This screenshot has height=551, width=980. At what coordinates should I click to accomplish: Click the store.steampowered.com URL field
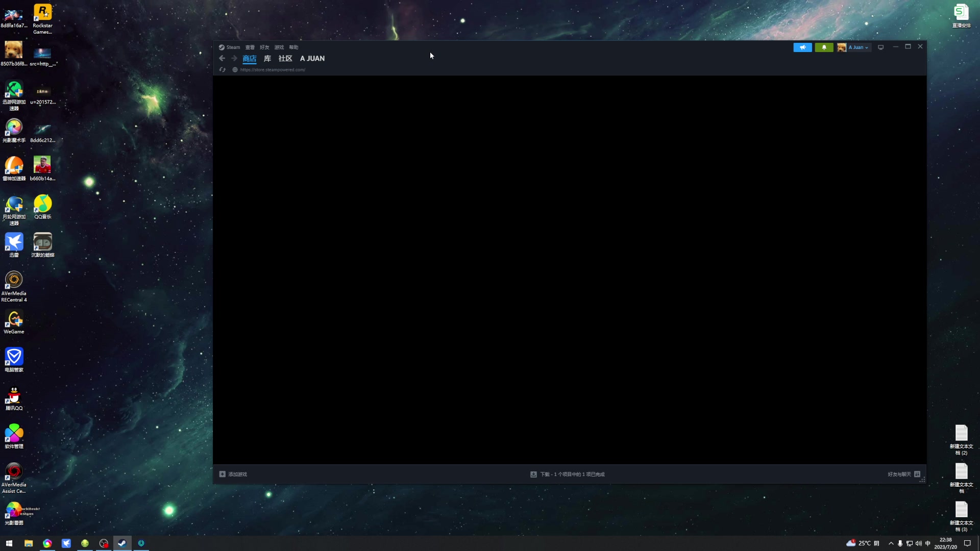pyautogui.click(x=273, y=70)
